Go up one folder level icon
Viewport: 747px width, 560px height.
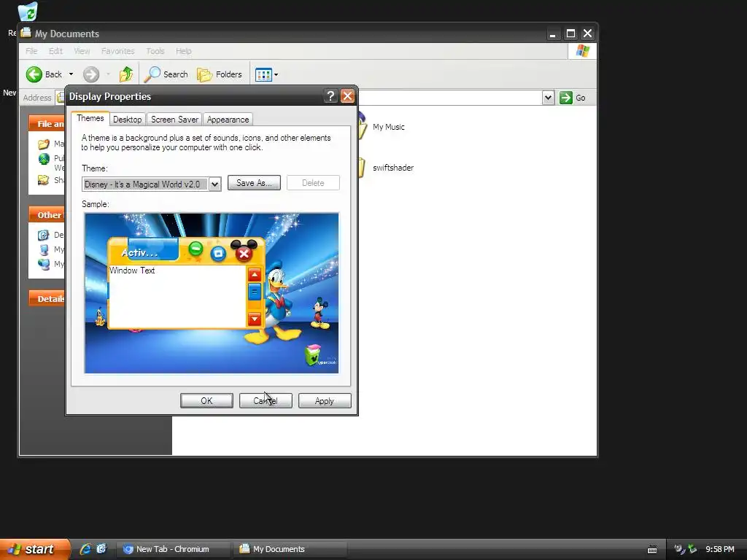126,74
